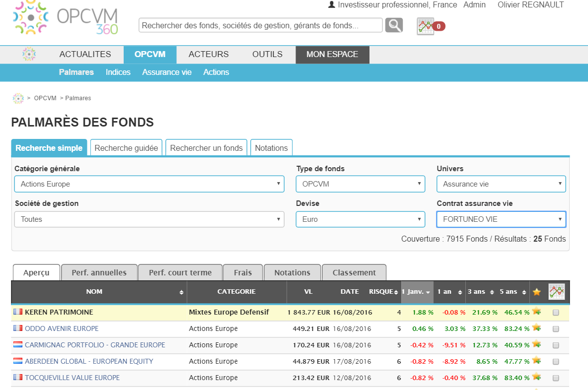The height and width of the screenshot is (390, 588).
Task: Switch to Frais tab
Action: [x=243, y=272]
